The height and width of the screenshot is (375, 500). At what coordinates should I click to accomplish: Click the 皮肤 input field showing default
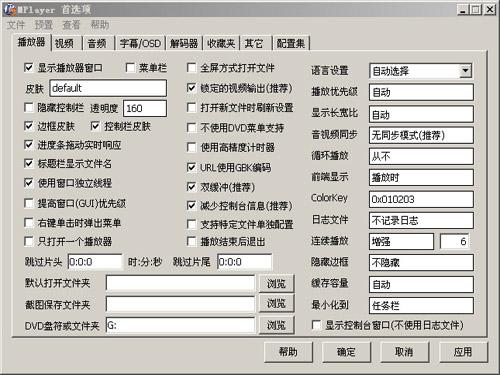pos(108,88)
